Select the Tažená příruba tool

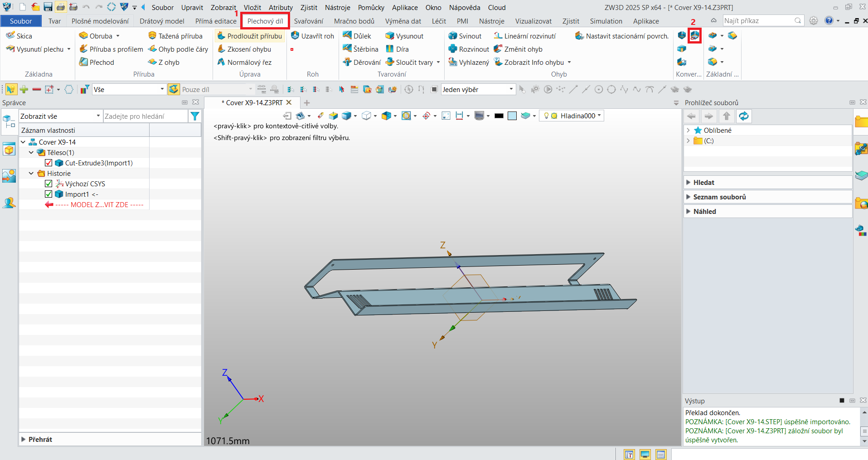[175, 36]
